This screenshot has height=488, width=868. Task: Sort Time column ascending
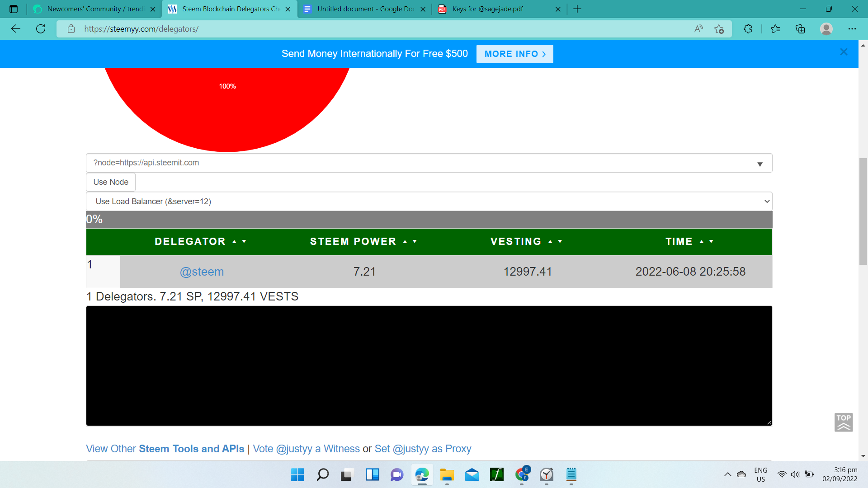point(702,242)
